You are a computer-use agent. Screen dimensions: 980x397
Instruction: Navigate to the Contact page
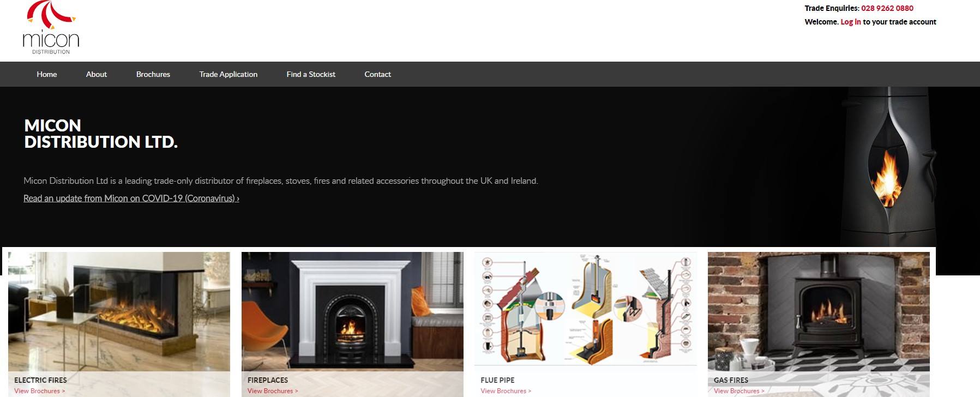pyautogui.click(x=378, y=74)
